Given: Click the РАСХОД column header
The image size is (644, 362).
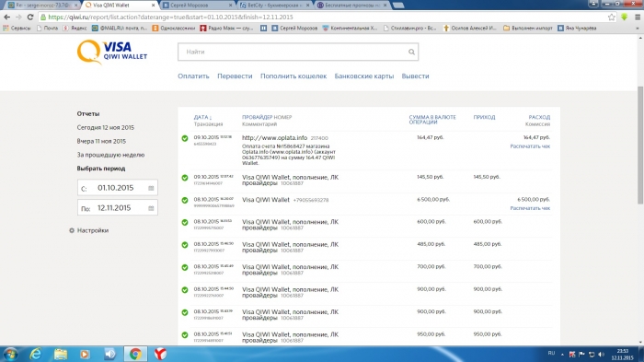Looking at the screenshot, I should tap(539, 117).
